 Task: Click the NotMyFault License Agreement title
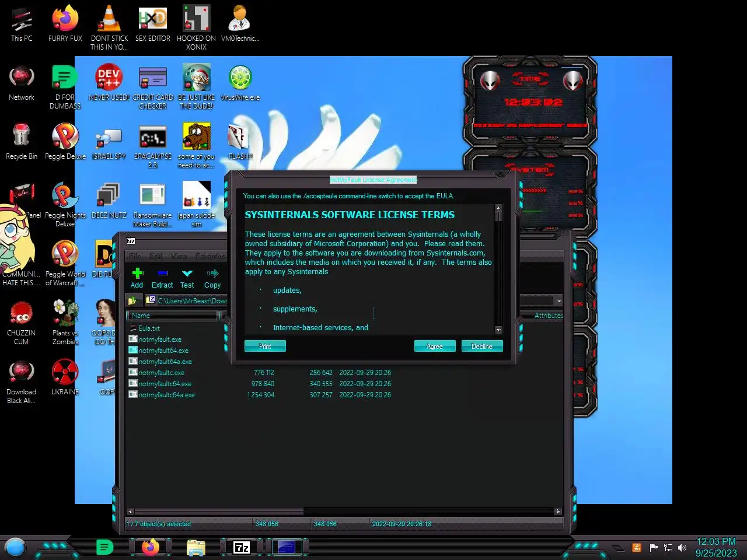point(373,180)
